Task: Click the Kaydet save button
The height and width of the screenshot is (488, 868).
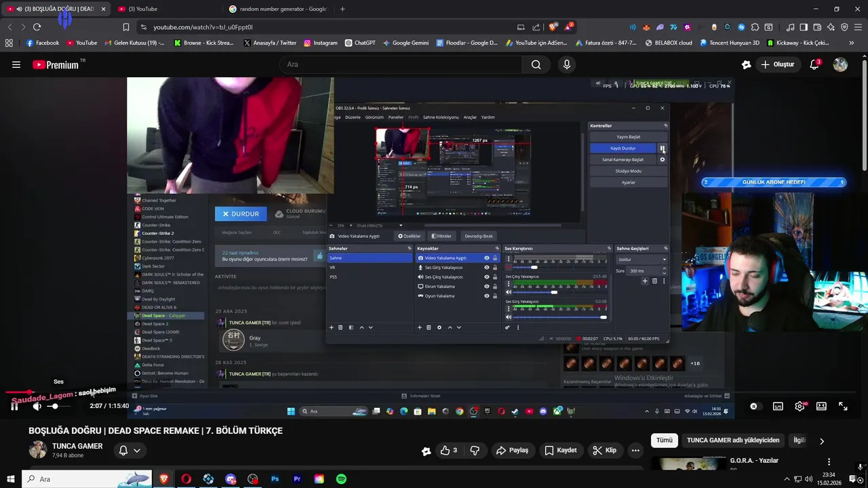Action: click(560, 450)
